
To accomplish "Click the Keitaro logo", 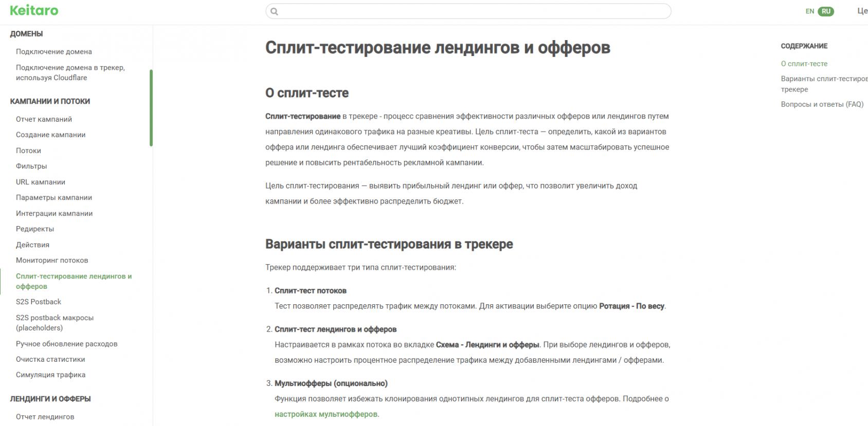I will (x=34, y=10).
